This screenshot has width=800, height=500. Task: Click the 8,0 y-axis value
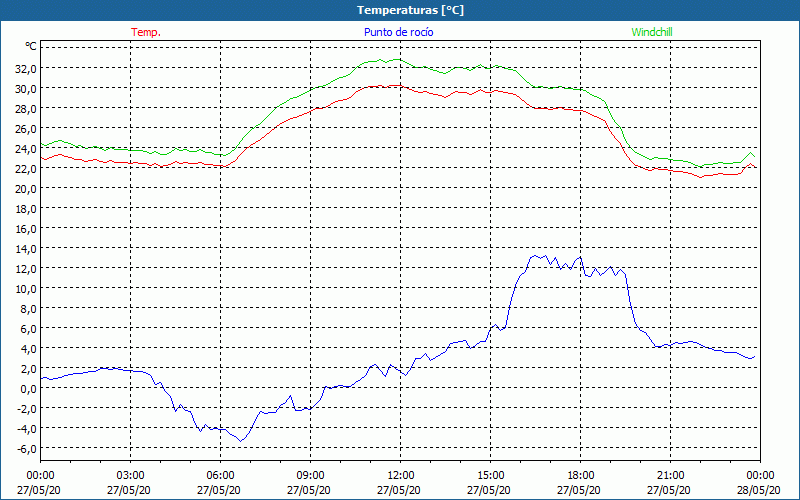pyautogui.click(x=29, y=309)
